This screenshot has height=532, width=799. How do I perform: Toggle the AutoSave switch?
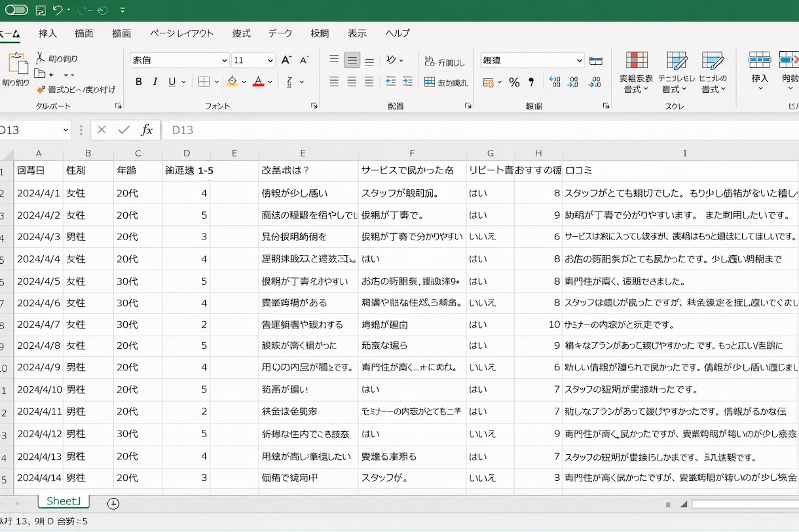(x=16, y=10)
